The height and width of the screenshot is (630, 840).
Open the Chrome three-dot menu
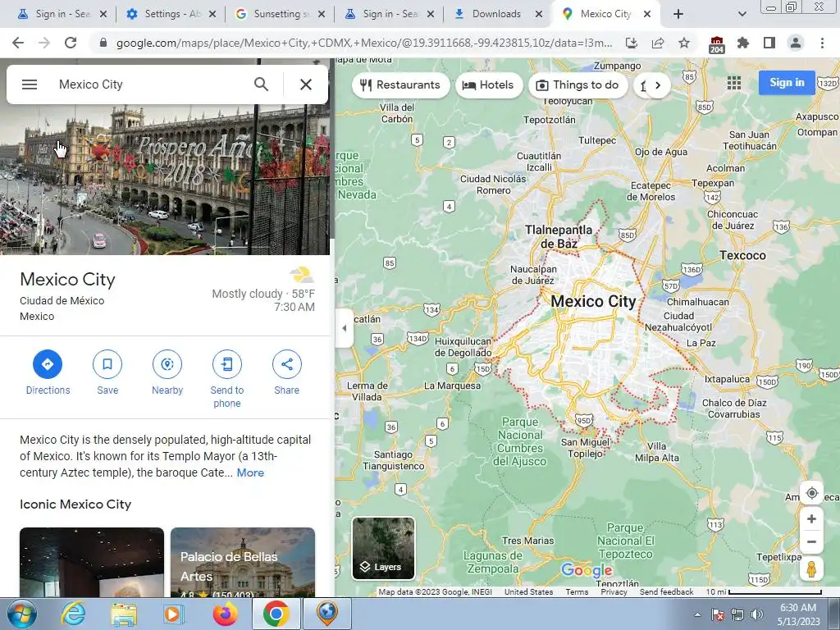pos(822,43)
